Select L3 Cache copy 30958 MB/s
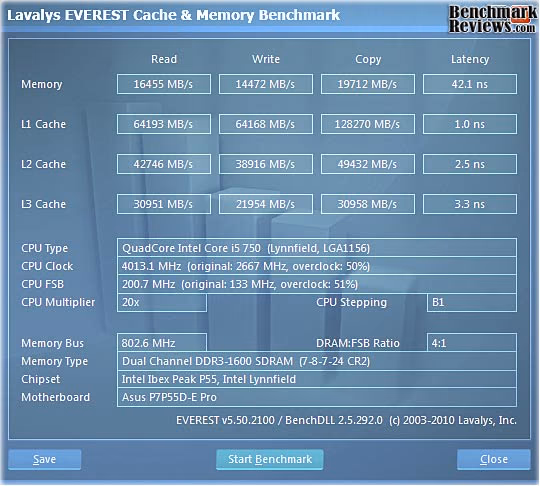 click(x=367, y=204)
